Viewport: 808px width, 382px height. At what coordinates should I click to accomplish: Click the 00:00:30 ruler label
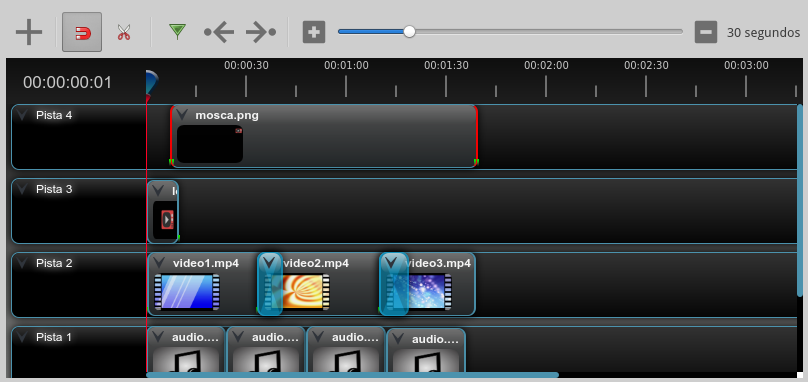tap(246, 65)
